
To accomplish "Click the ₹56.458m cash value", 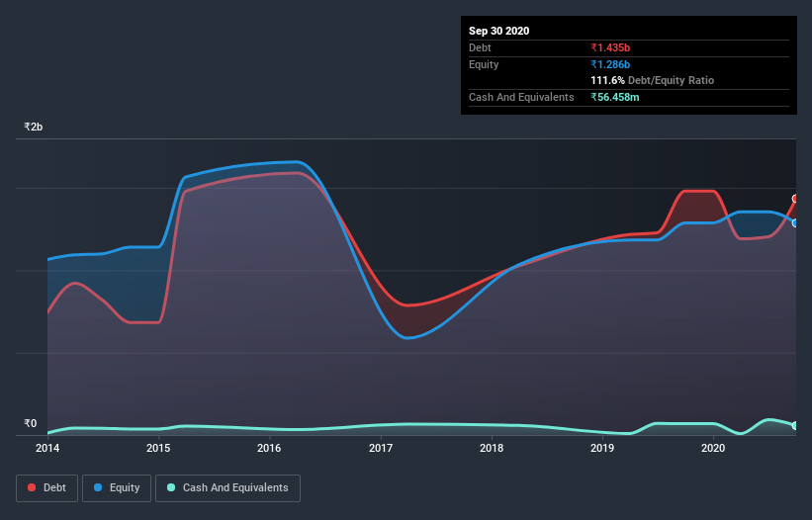I will click(x=615, y=97).
